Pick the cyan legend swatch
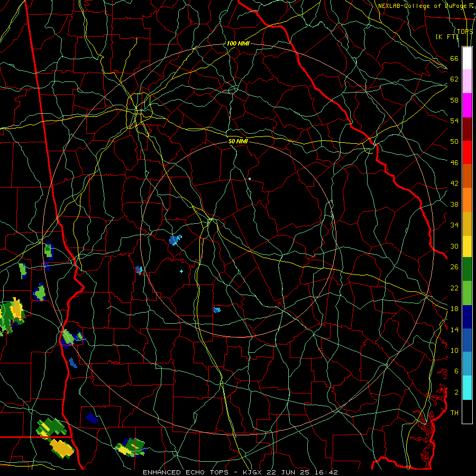This screenshot has height=476, width=476. click(x=467, y=388)
